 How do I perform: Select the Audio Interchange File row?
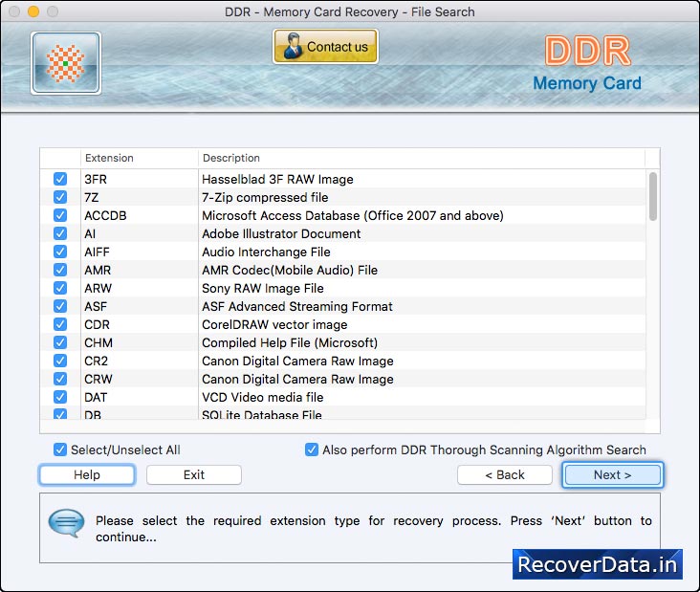click(343, 252)
